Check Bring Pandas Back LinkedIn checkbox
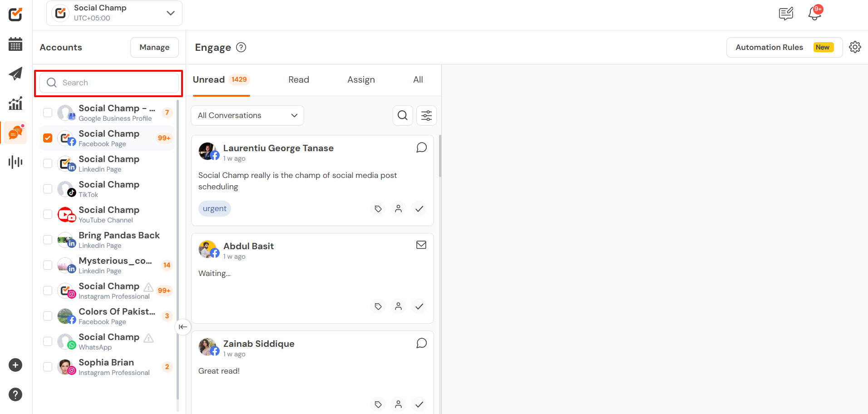Viewport: 868px width, 414px height. 48,240
